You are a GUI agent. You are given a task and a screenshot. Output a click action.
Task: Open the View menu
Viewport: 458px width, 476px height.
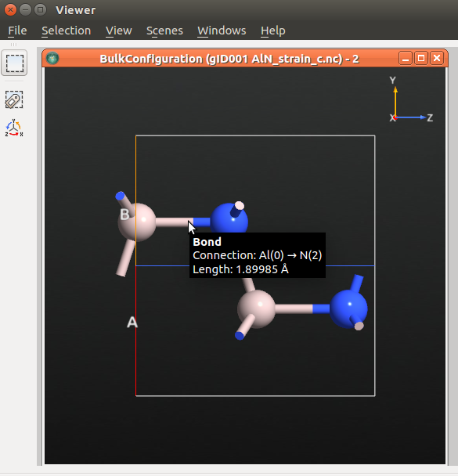119,31
